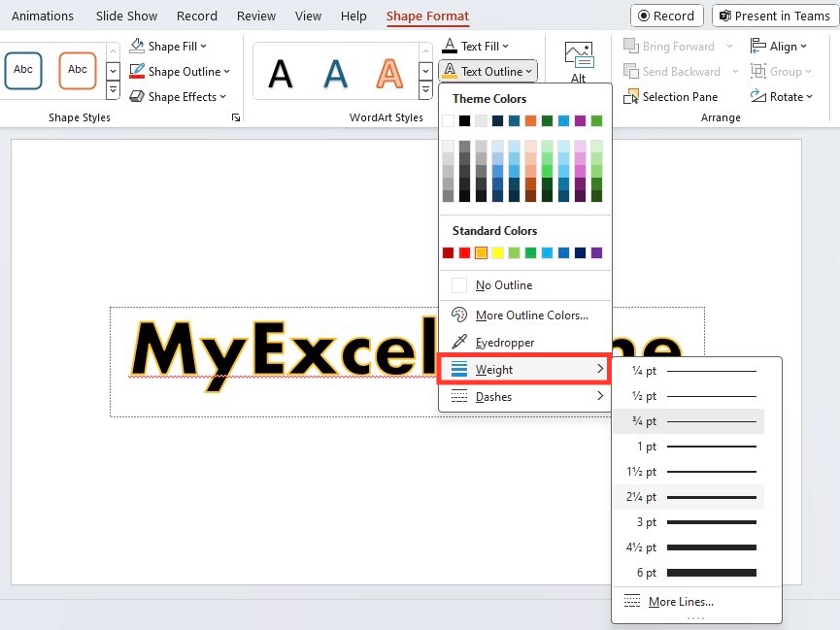Click the Text Outline letter A icon

point(450,71)
